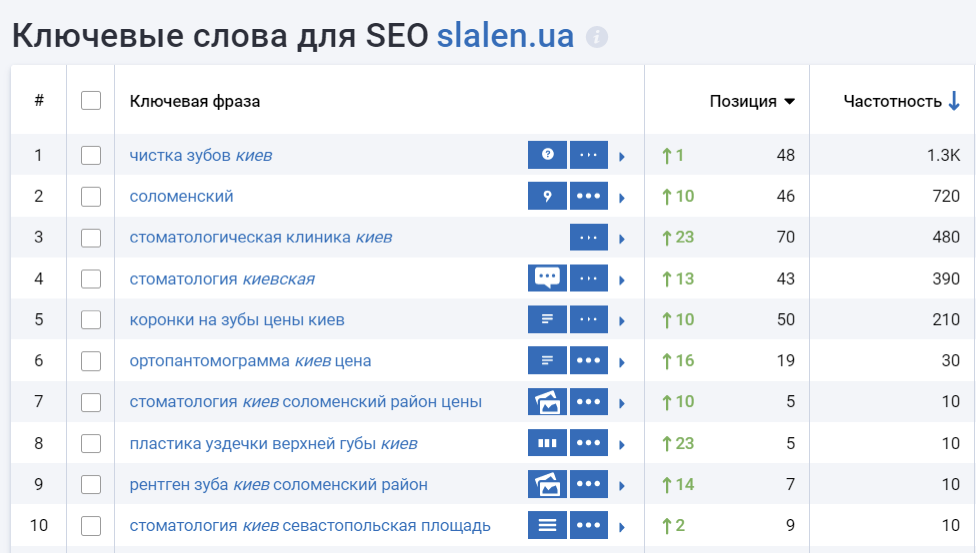The image size is (976, 553).
Task: Open keyword link пластика уздечки верхней губы киев
Action: pyautogui.click(x=273, y=443)
